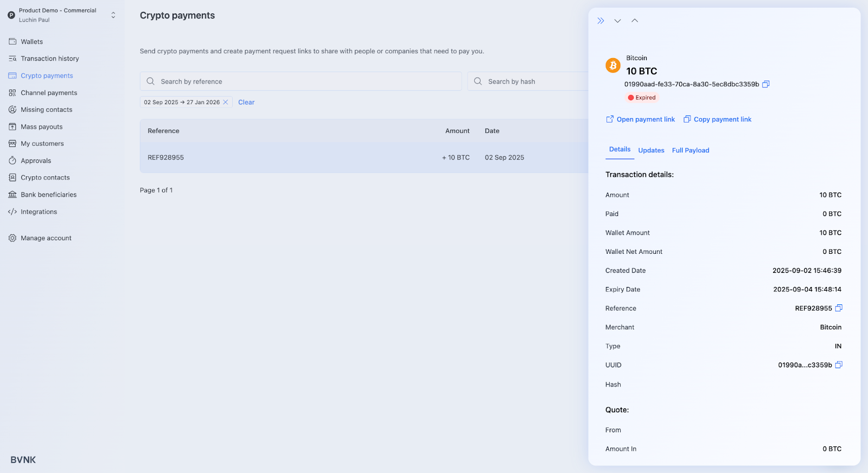The image size is (868, 473).
Task: Click the orange Bitcoin logo icon
Action: (613, 66)
